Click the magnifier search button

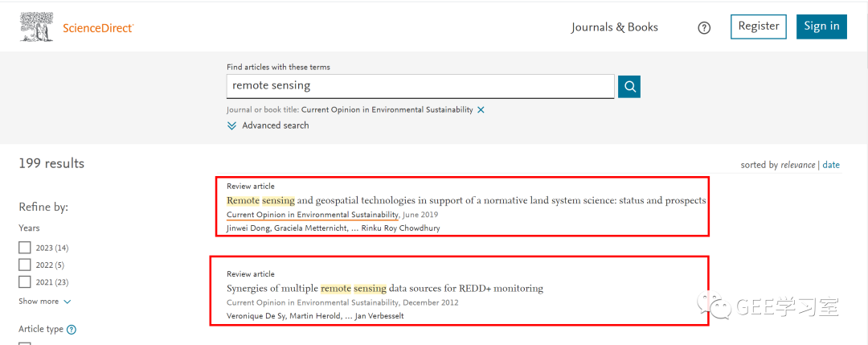(629, 86)
